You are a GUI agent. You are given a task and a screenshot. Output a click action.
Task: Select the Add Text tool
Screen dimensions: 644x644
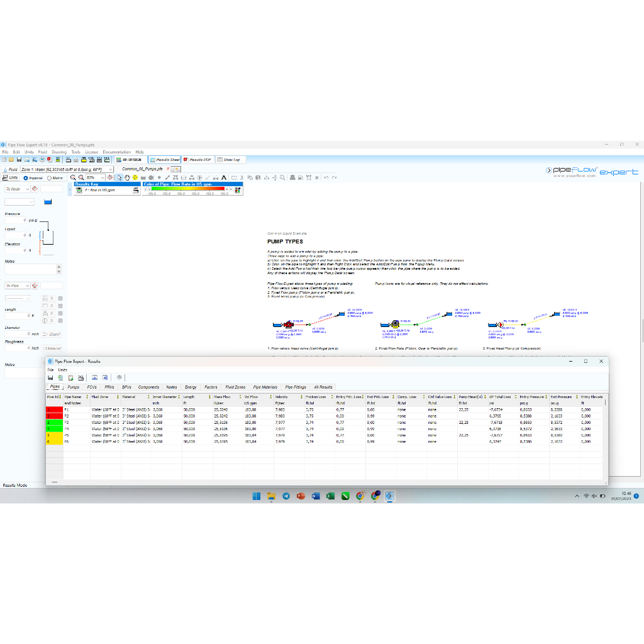tap(224, 177)
